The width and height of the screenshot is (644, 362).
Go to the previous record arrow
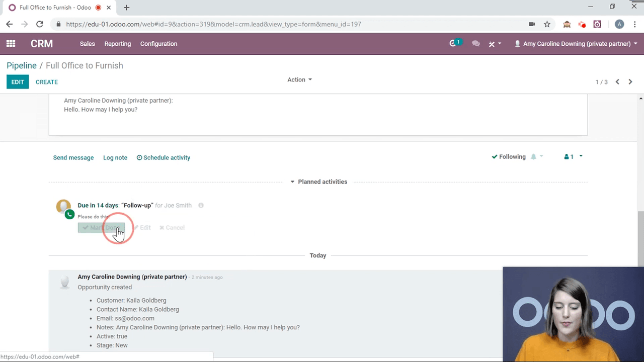[x=617, y=82]
